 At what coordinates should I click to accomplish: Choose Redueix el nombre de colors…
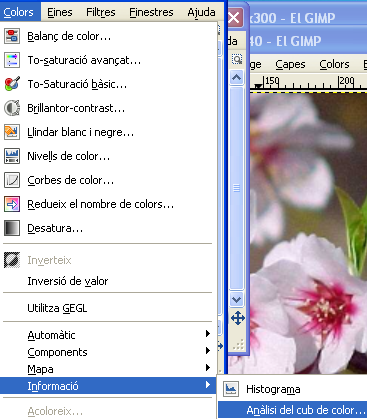(107, 204)
